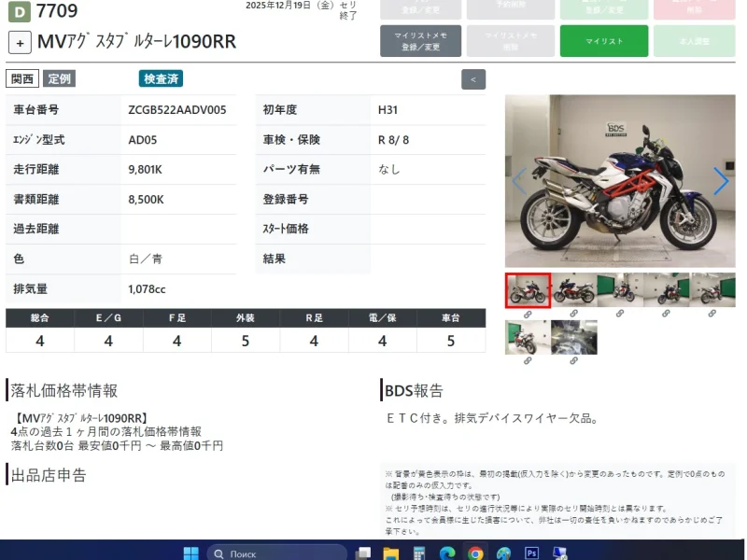Screen dimensions: 747x560
Task: Click the 出品店申告 section heading
Action: [x=49, y=475]
